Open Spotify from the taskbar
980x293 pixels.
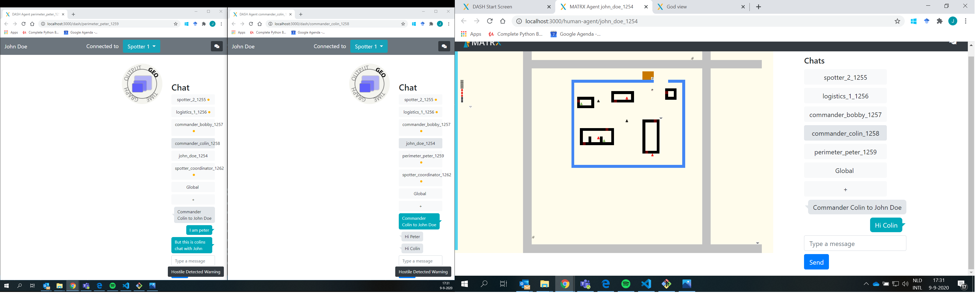point(626,284)
